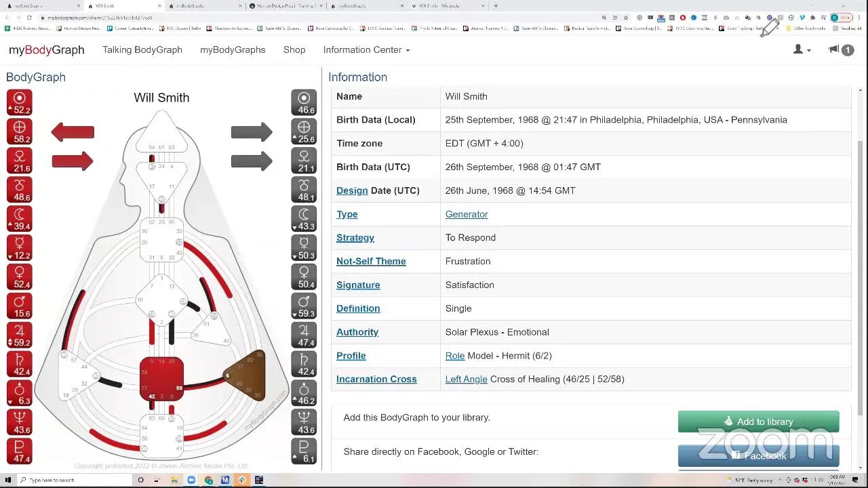Select the red Neptune 43.6 tile
The image size is (868, 488).
19,422
